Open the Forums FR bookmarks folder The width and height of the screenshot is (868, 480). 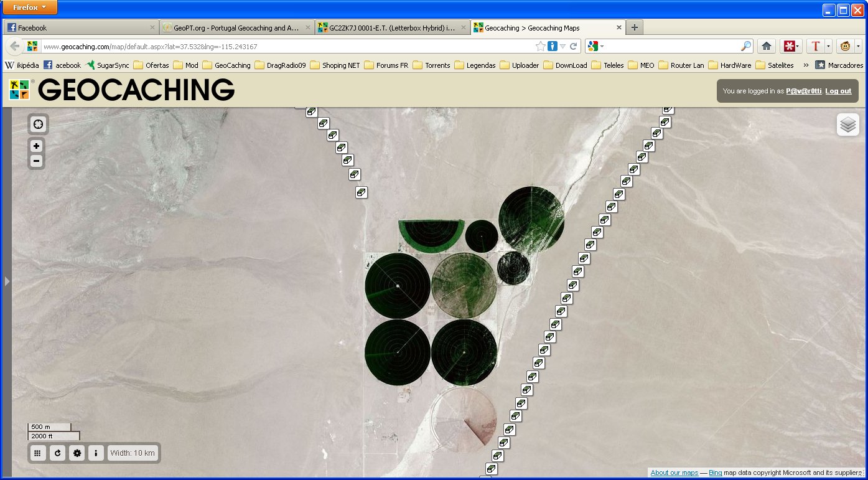click(x=386, y=65)
